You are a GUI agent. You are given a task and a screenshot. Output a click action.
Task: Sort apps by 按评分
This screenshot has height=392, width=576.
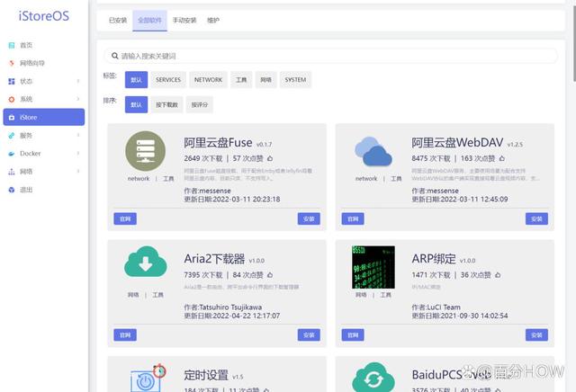point(200,104)
